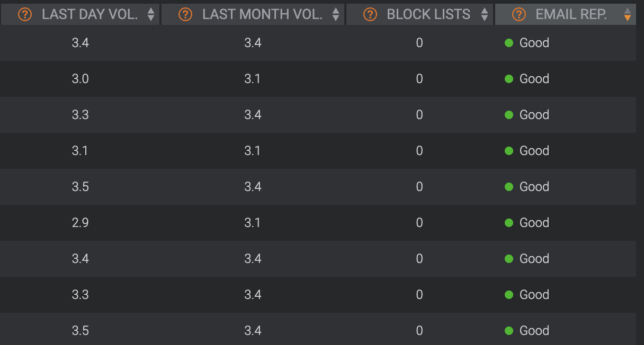Click the help icon beside Last Day Vol.
Image resolution: width=644 pixels, height=345 pixels.
click(25, 14)
